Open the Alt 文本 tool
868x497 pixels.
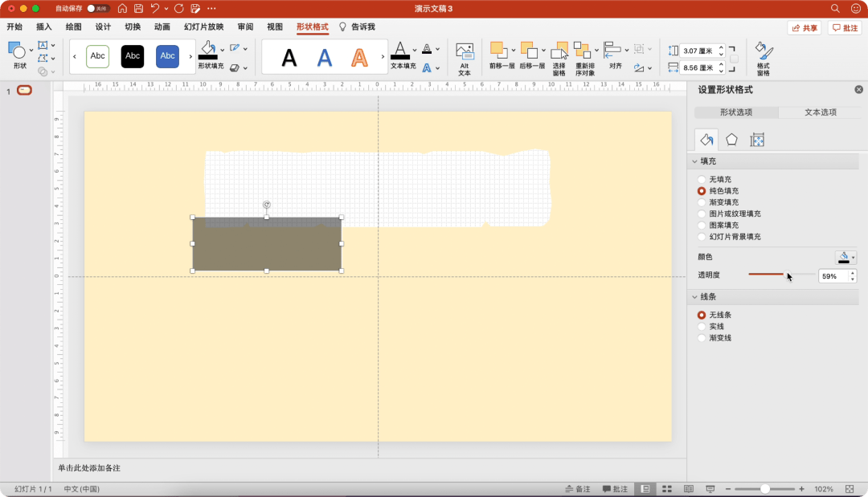tap(464, 59)
